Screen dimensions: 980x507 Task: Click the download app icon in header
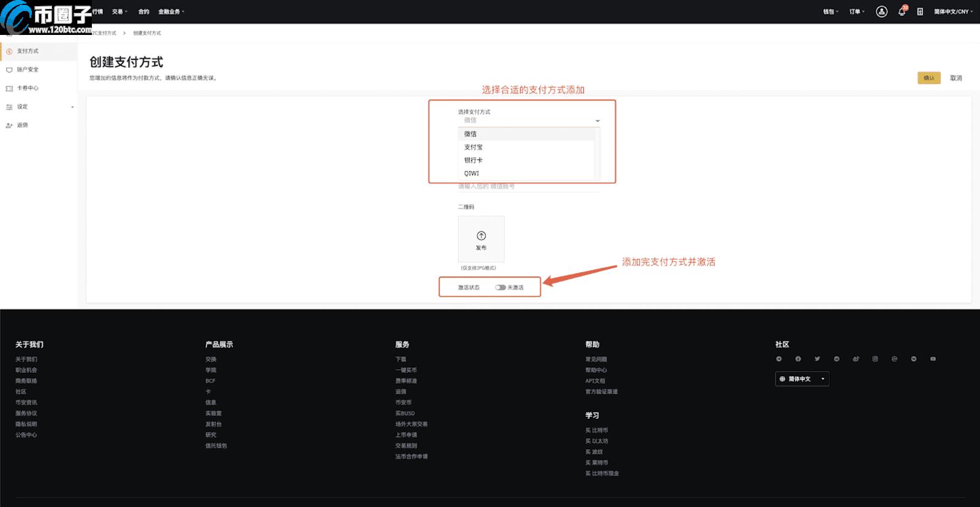[x=920, y=12]
